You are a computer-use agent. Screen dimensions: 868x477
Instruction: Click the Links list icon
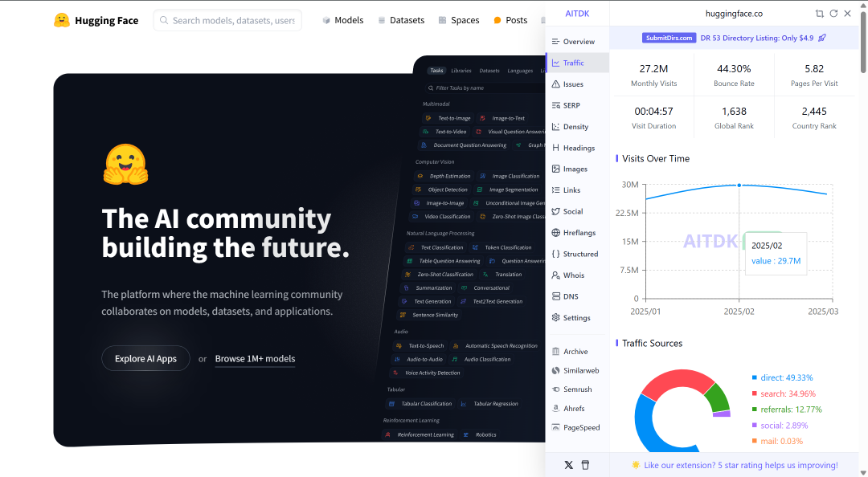(x=556, y=190)
